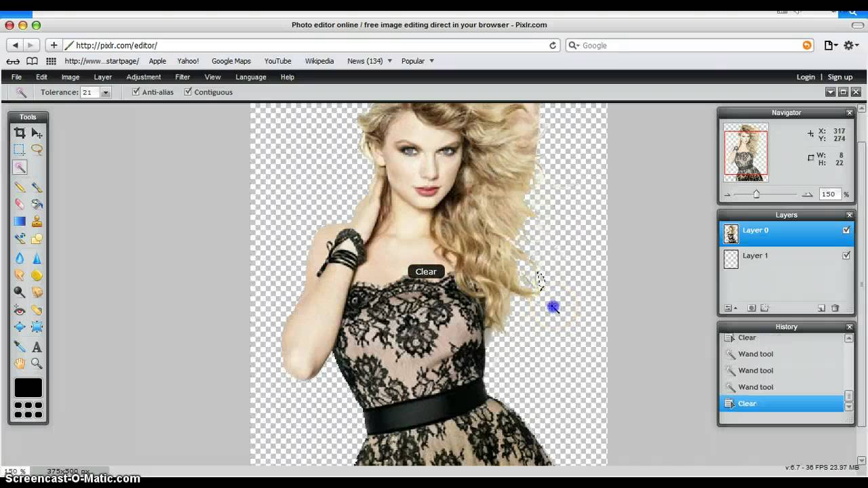Open the Layer menu
Screen dimensions: 868x488
pyautogui.click(x=103, y=77)
